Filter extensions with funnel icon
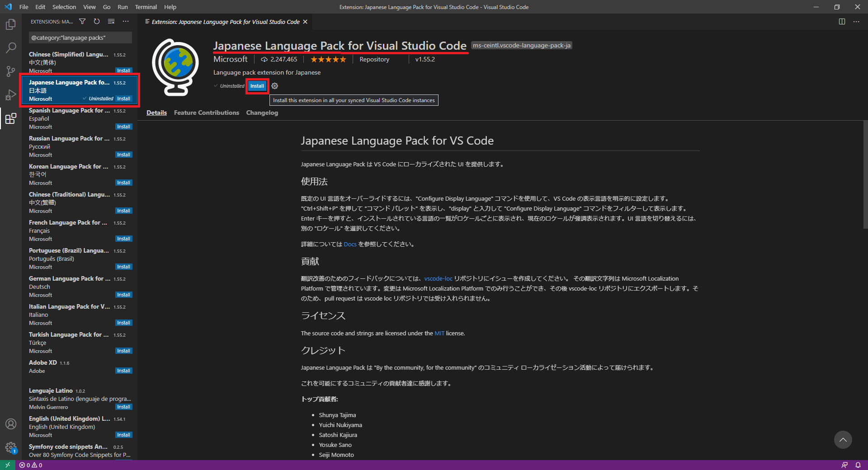 click(82, 21)
